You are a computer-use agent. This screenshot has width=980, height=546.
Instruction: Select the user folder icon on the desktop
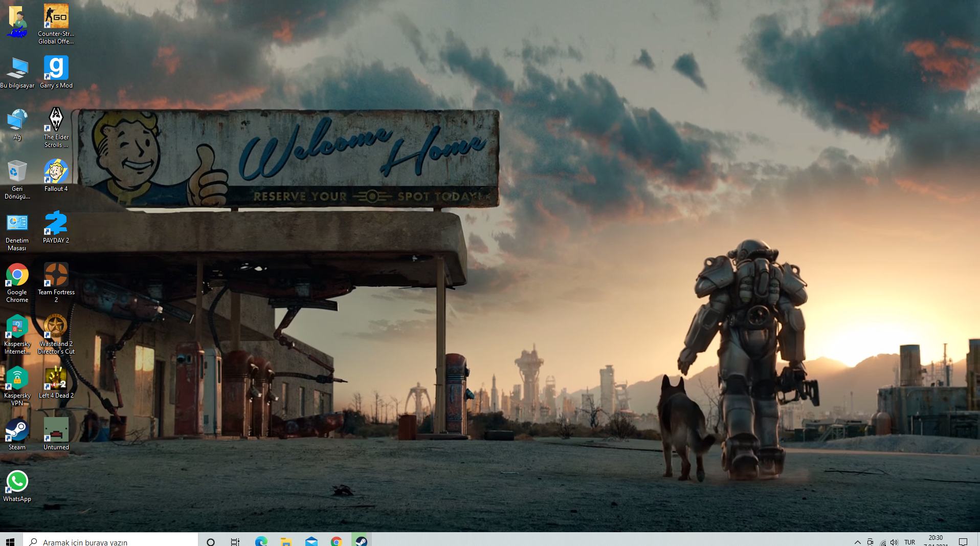tap(17, 21)
